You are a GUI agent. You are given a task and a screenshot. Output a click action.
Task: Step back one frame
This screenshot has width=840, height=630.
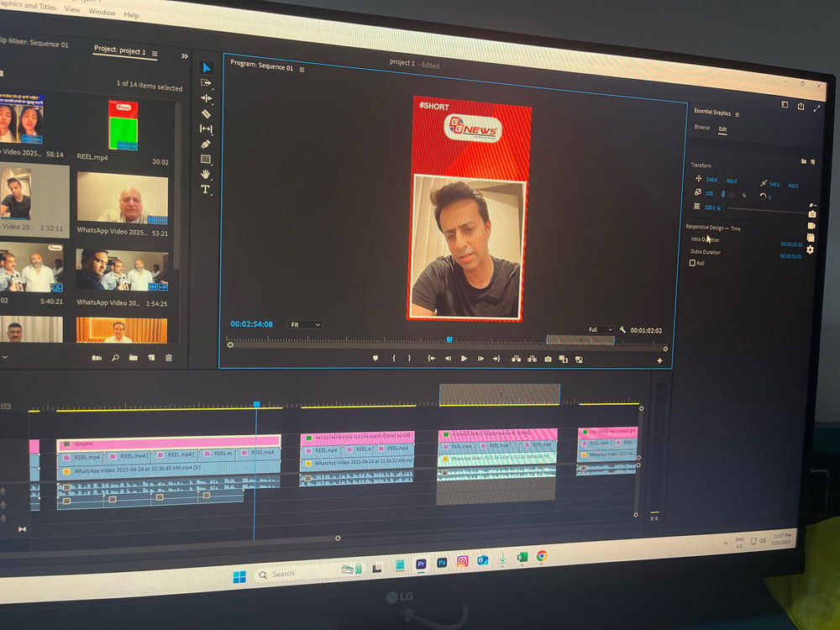[x=448, y=359]
